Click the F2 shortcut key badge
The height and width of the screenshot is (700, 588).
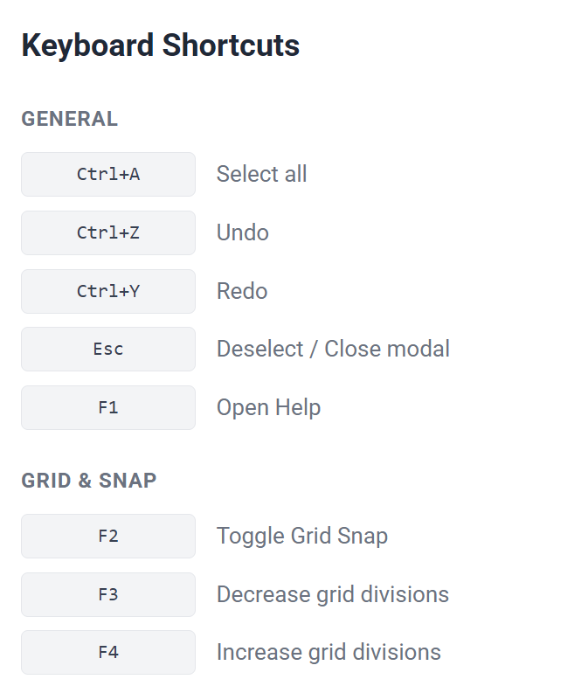pos(108,536)
